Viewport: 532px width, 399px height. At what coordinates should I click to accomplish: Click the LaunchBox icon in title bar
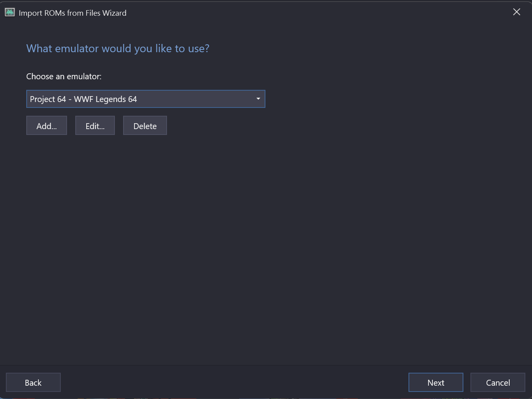10,13
